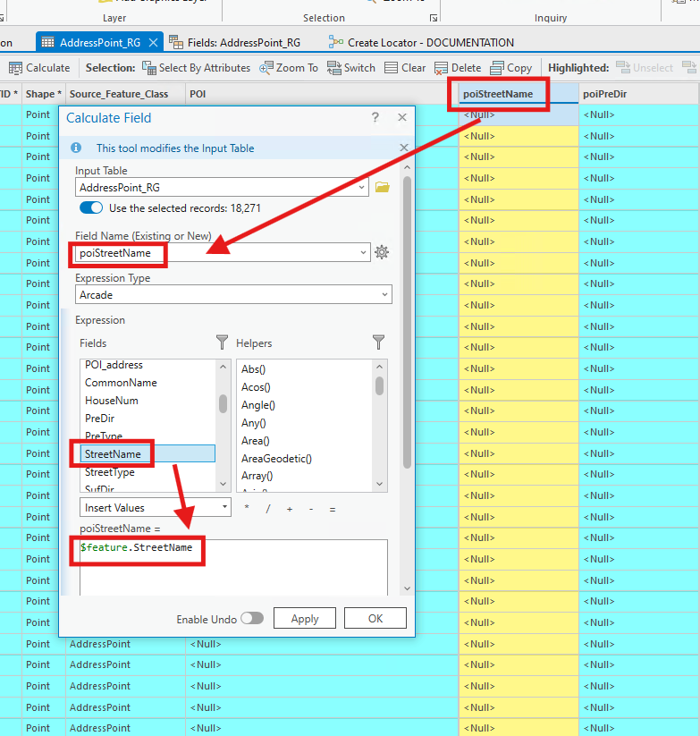The height and width of the screenshot is (736, 700).
Task: Insert multiplication operator
Action: 247,508
